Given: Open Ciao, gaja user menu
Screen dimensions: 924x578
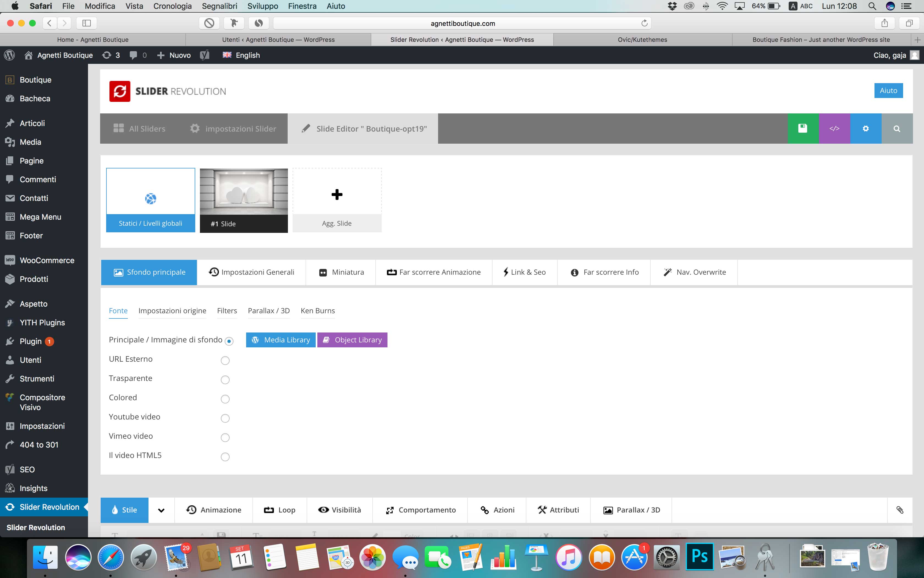Looking at the screenshot, I should [x=896, y=55].
